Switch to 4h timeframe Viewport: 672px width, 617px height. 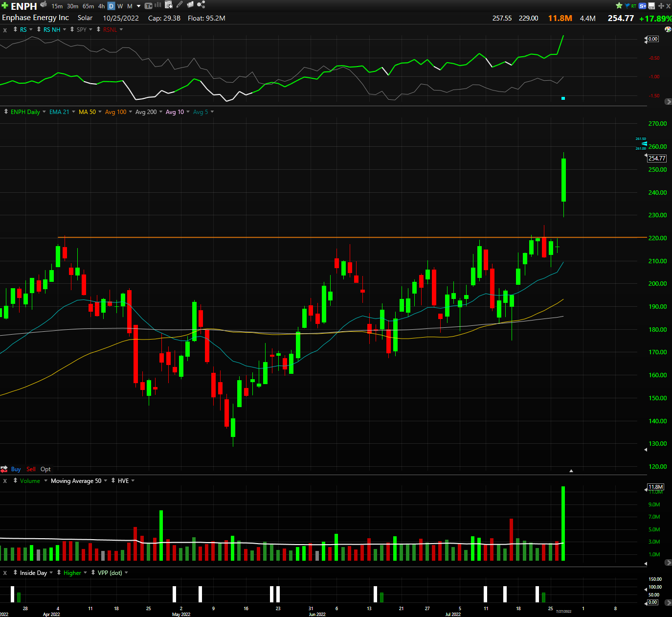pos(101,6)
